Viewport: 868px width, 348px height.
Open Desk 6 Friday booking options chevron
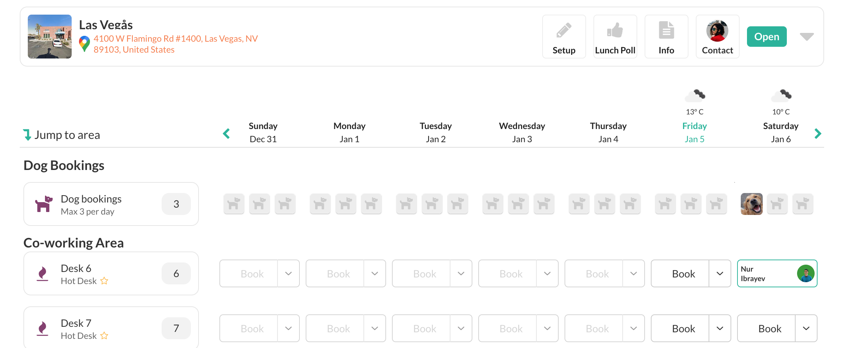pyautogui.click(x=720, y=274)
